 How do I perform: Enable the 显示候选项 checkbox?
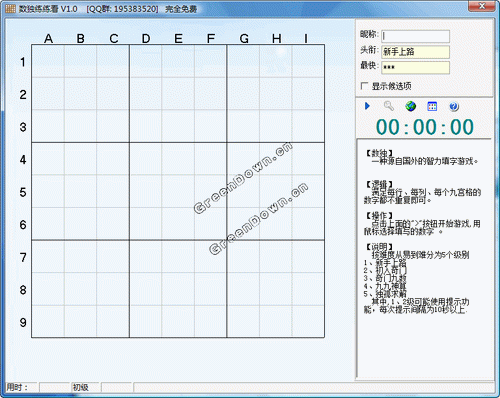click(364, 86)
